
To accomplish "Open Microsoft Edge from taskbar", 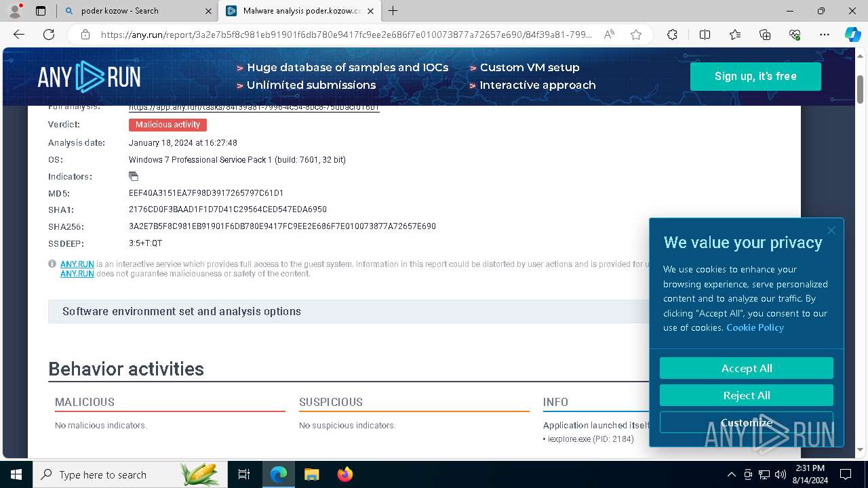I will tap(279, 474).
